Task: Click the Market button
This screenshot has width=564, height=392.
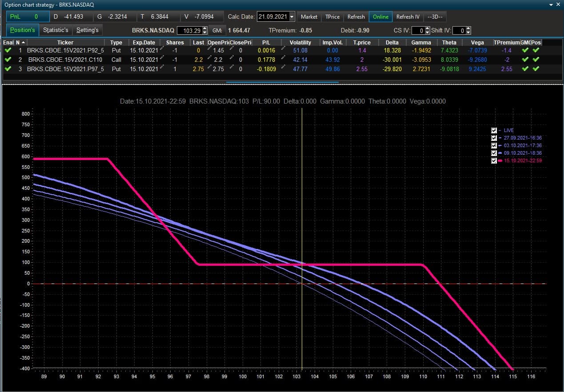Action: 309,17
